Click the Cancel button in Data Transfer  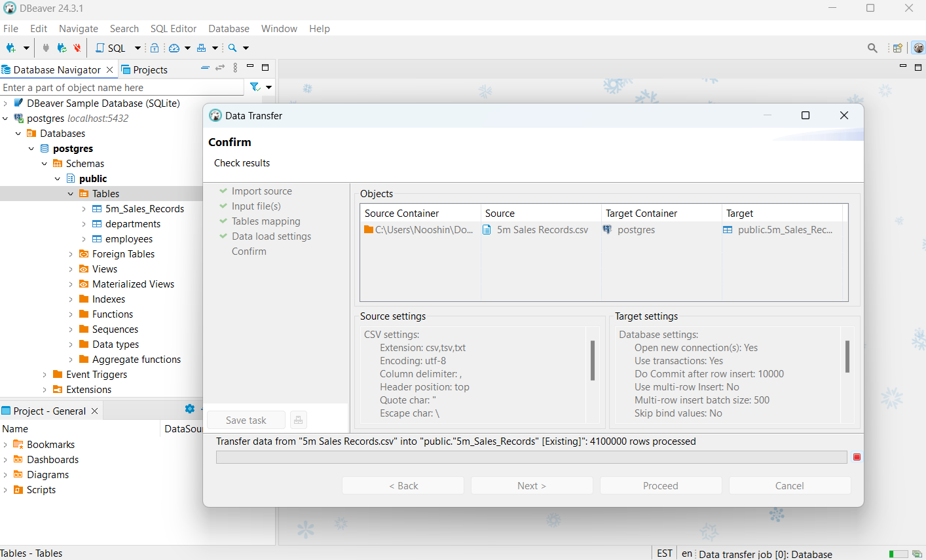pyautogui.click(x=790, y=485)
